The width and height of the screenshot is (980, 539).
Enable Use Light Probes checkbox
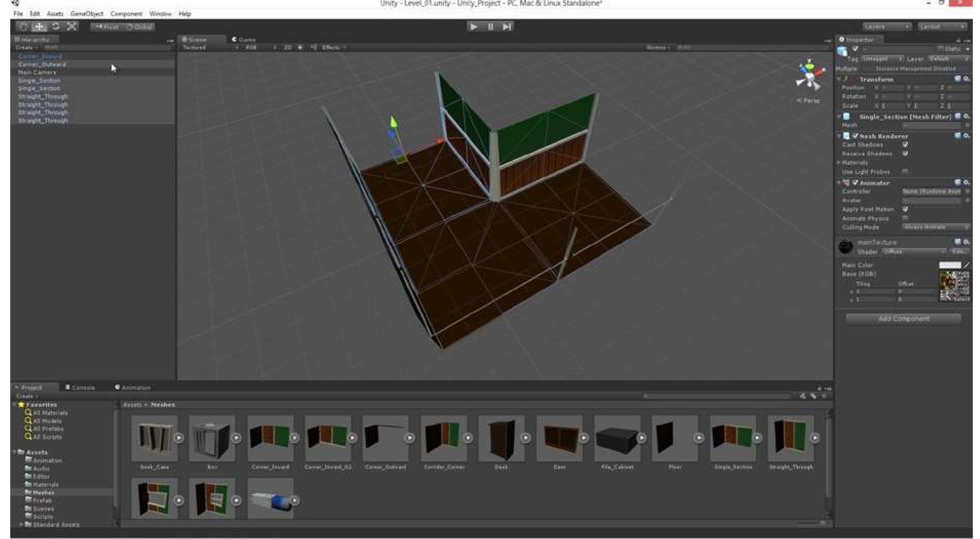tap(906, 171)
